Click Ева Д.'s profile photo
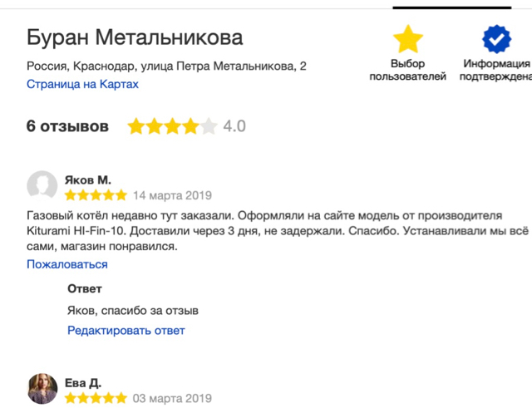 point(42,389)
